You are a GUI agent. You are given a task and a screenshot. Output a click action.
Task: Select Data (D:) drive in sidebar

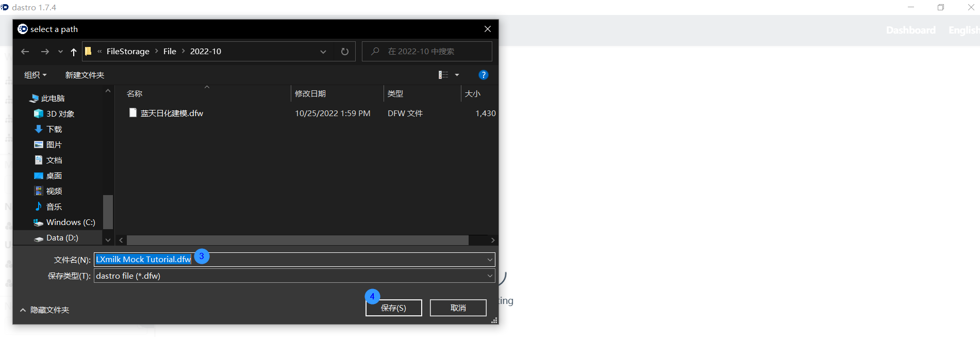click(x=56, y=237)
